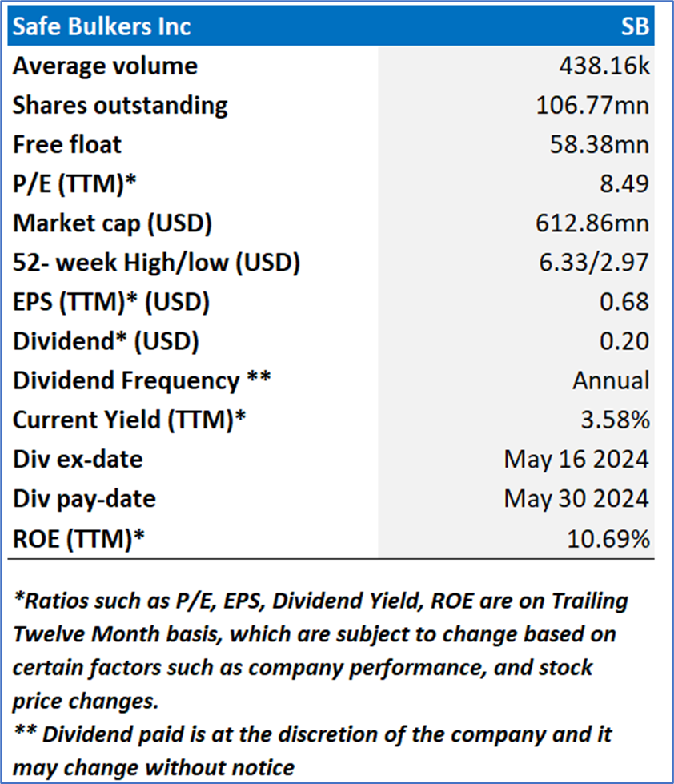Click the Average volume row label
The width and height of the screenshot is (674, 784).
point(105,66)
